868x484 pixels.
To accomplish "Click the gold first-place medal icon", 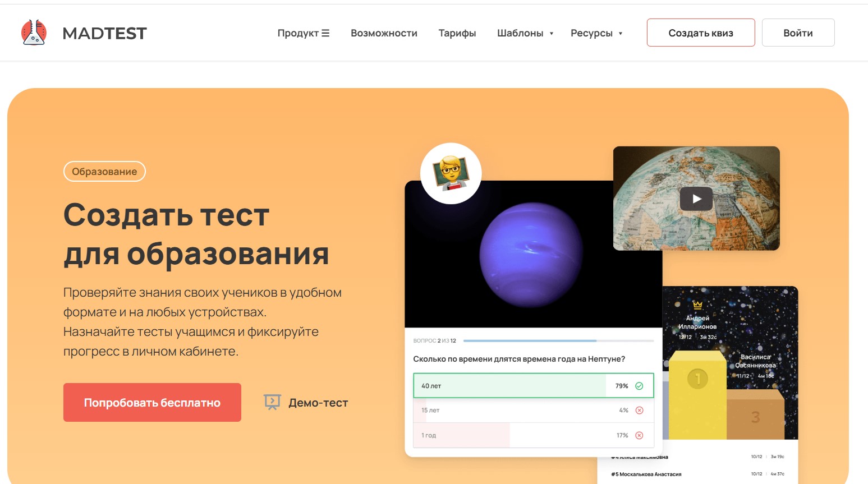I will point(697,379).
